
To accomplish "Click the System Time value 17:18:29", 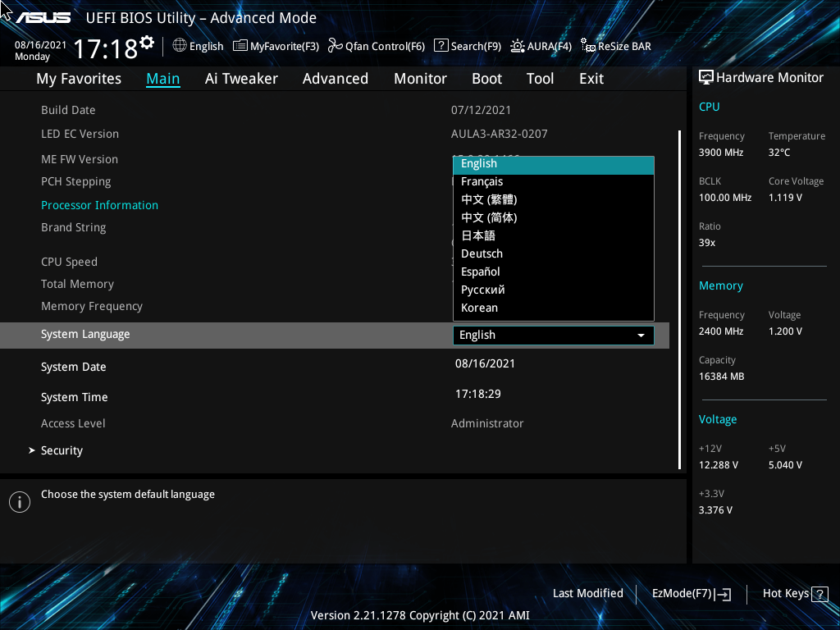I will click(478, 395).
